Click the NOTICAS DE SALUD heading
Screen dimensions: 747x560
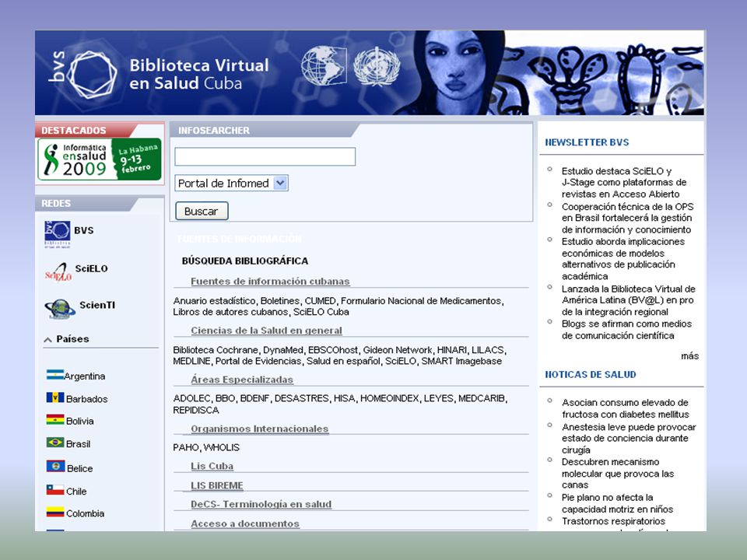(591, 375)
